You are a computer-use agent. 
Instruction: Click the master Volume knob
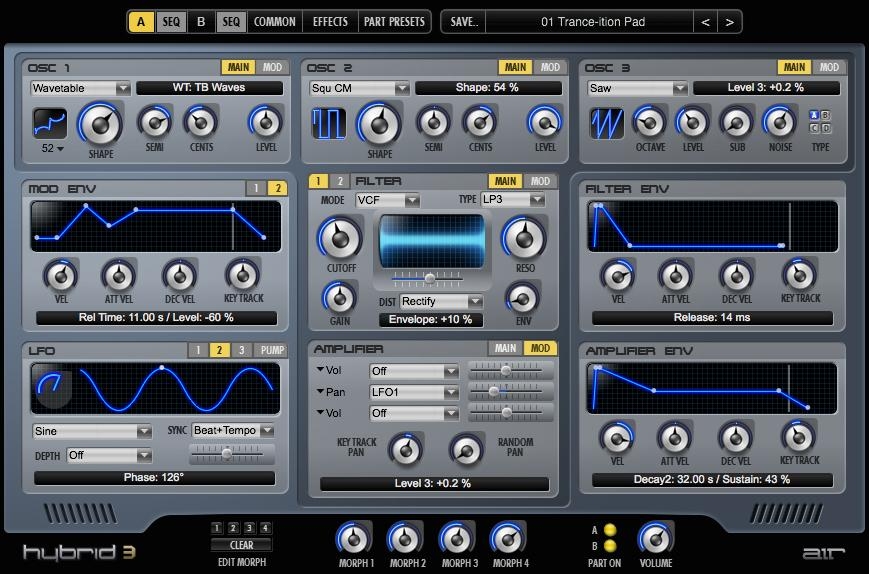pyautogui.click(x=656, y=539)
